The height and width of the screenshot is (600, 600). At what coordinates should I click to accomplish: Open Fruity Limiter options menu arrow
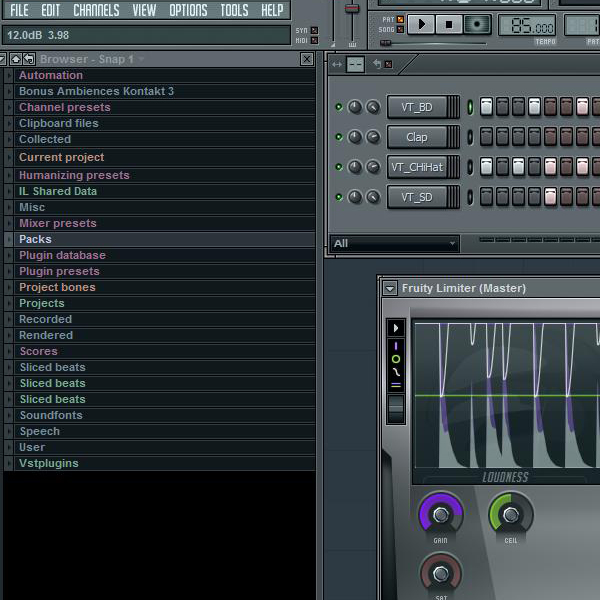coord(390,289)
